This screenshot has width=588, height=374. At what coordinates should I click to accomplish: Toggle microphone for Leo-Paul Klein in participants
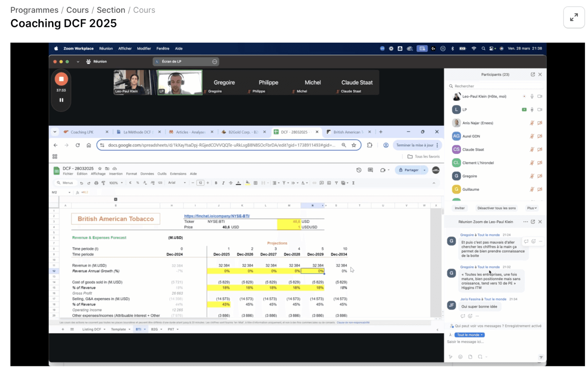(532, 97)
